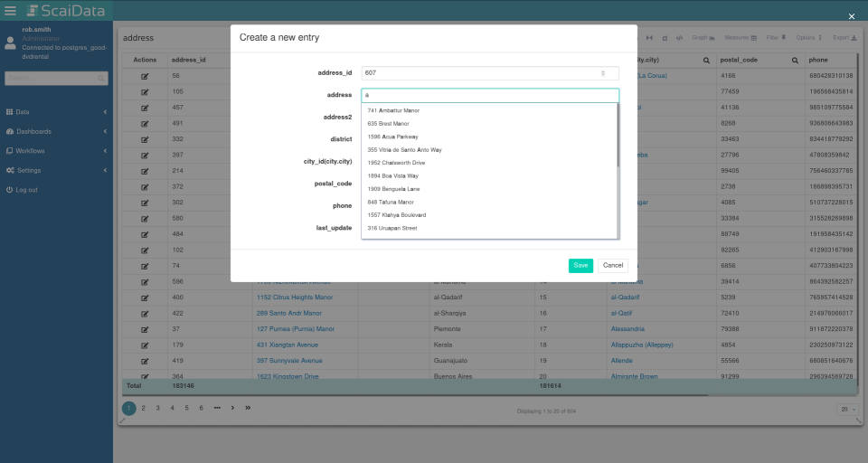Open the rows-per-page dropdown showing 20

point(847,410)
